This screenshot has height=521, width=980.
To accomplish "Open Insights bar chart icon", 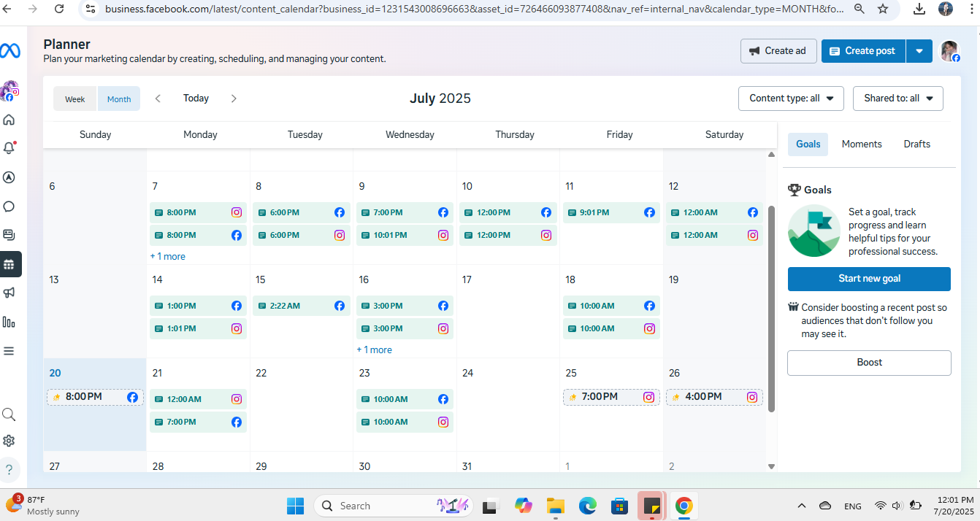I will click(9, 322).
